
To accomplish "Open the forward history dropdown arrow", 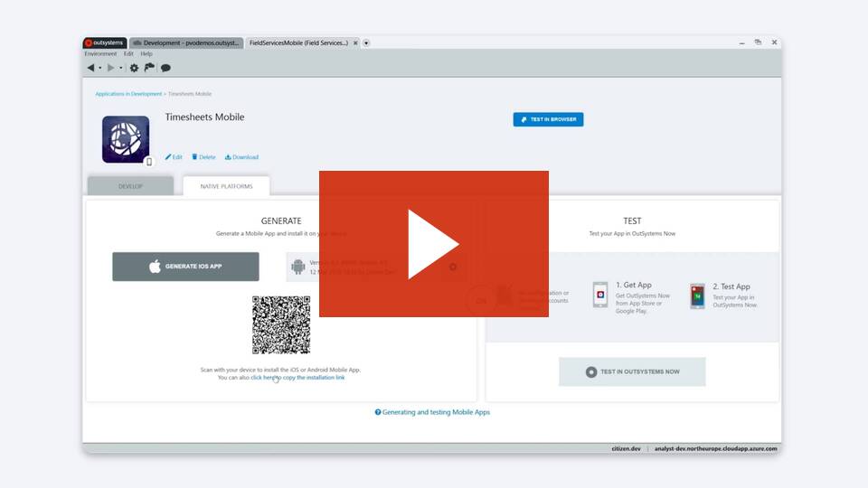I will 120,68.
